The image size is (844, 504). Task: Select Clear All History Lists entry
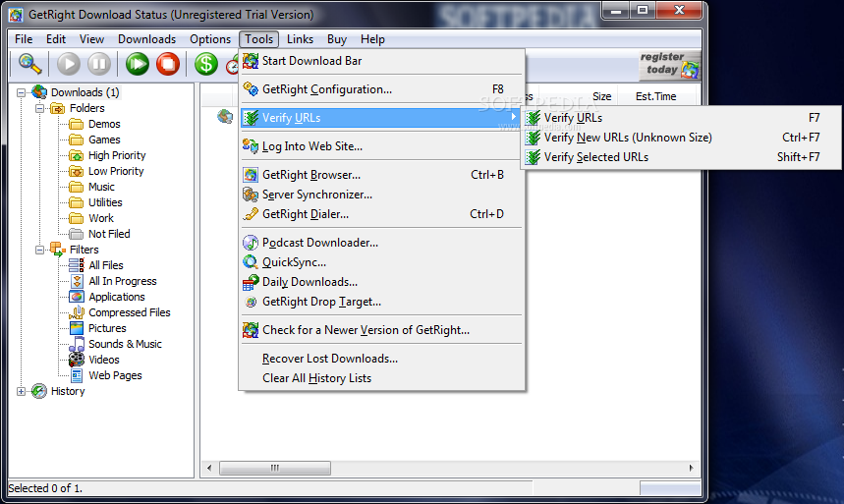point(381,378)
